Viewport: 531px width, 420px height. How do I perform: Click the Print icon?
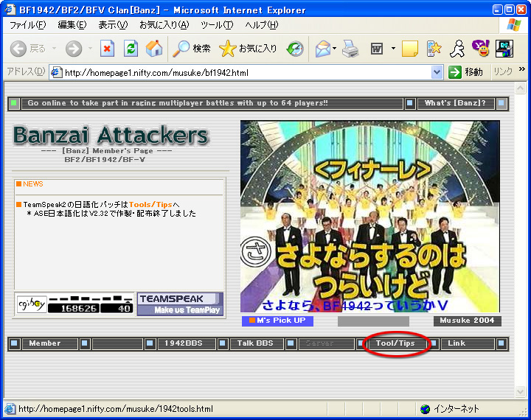[350, 49]
